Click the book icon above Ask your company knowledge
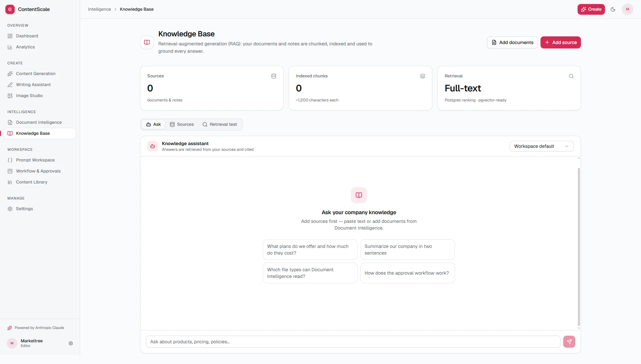Screen dimensions: 641x364 coord(359,195)
